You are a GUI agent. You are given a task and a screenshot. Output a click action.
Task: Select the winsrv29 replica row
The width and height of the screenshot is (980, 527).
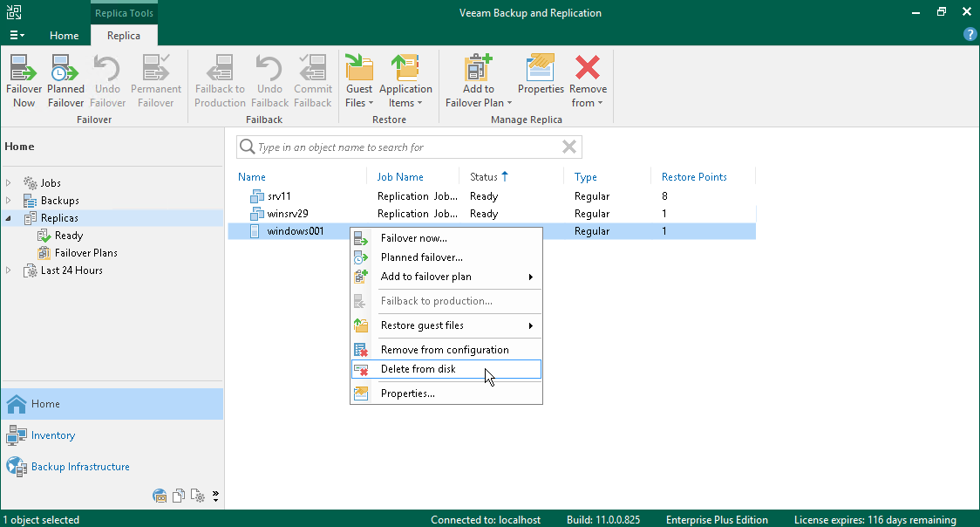point(492,214)
